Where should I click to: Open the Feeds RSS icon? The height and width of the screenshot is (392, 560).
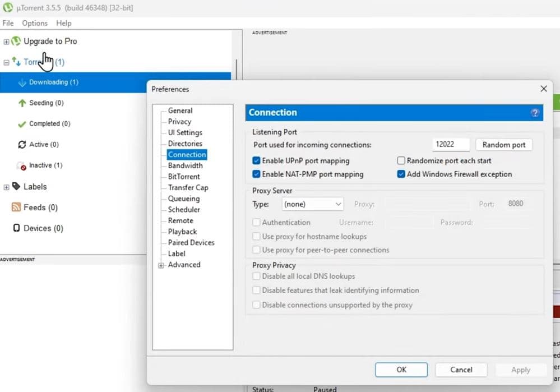point(16,207)
